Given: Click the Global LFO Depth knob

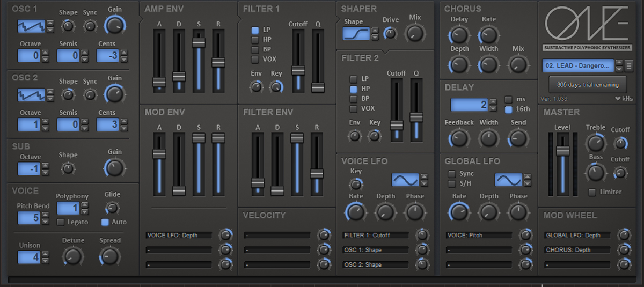Looking at the screenshot, I should (x=488, y=212).
